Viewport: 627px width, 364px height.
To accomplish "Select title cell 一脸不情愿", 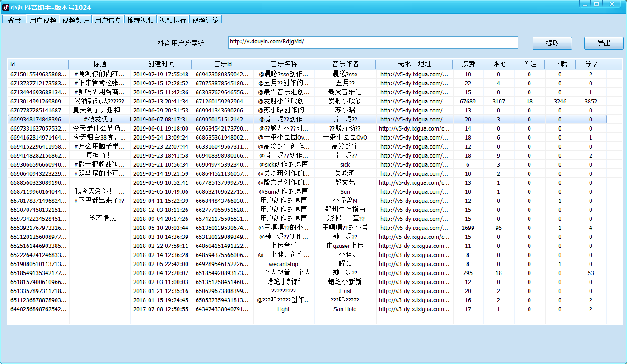I will [x=100, y=219].
